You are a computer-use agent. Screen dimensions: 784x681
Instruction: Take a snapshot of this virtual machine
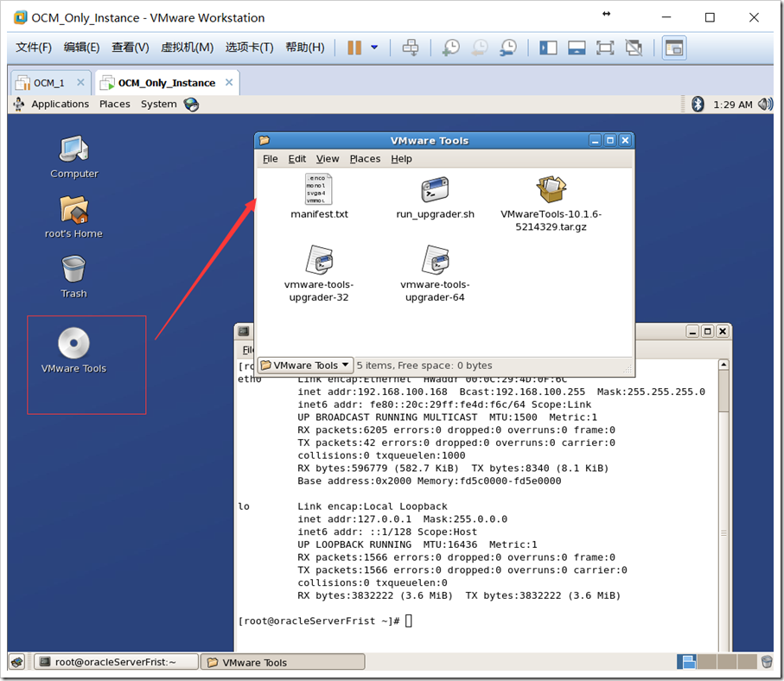point(451,48)
